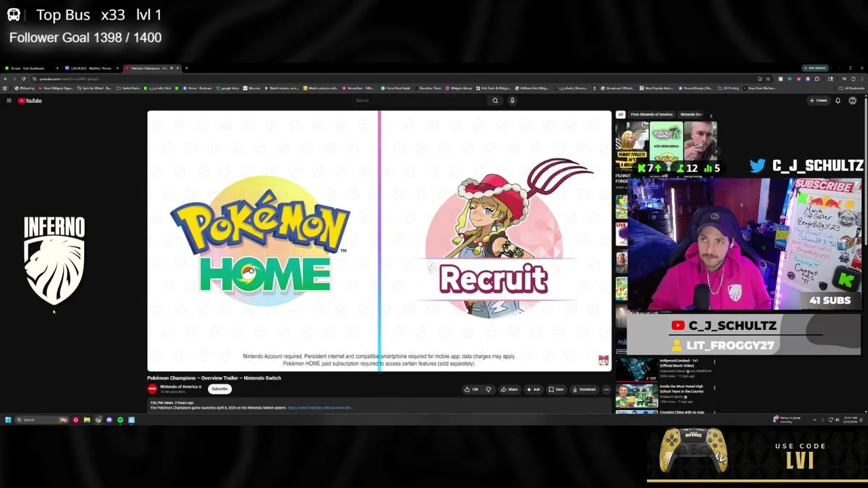Open the YouTube hamburger guide menu
The height and width of the screenshot is (488, 868).
(9, 100)
